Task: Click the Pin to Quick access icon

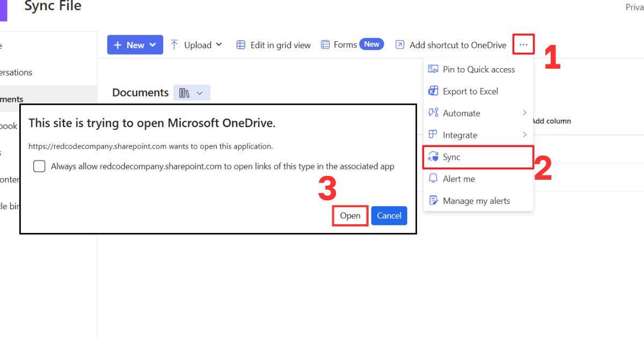Action: pos(433,69)
